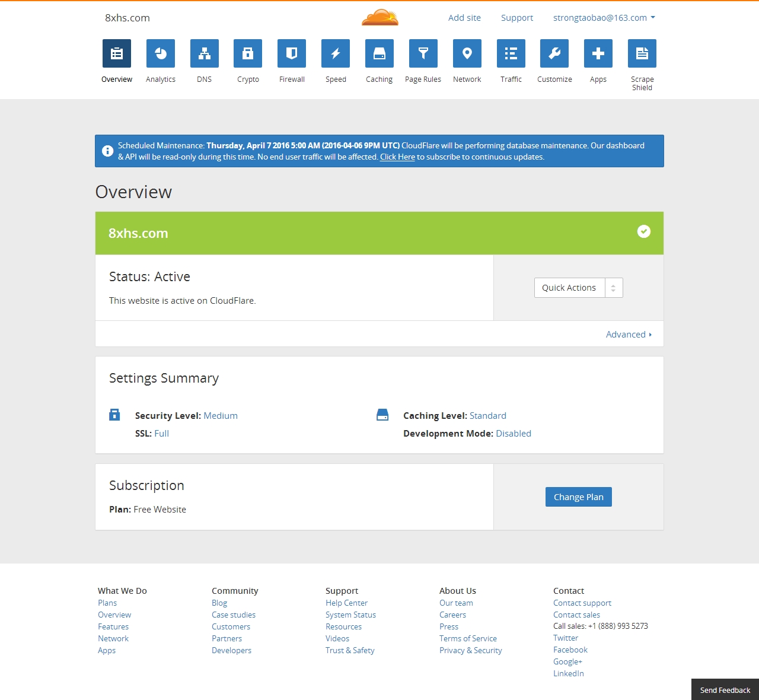Open the Customize wrench icon
The height and width of the screenshot is (700, 759).
(x=554, y=53)
